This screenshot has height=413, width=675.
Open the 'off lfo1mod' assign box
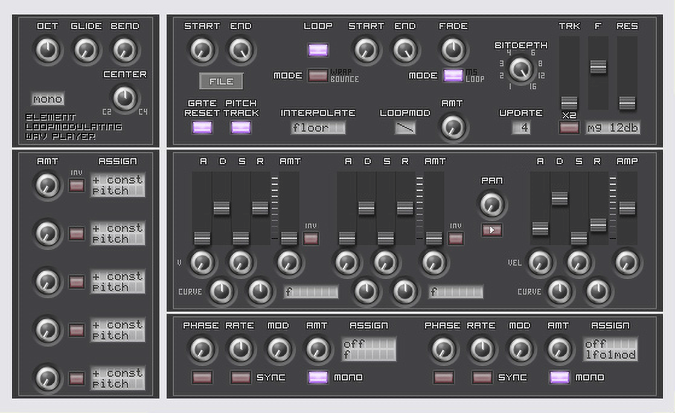coord(610,349)
